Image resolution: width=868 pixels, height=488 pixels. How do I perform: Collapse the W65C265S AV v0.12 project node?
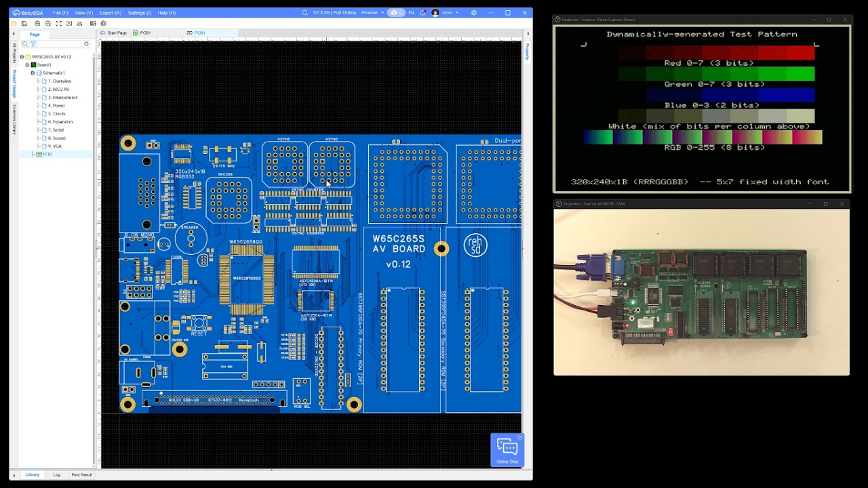click(x=22, y=57)
